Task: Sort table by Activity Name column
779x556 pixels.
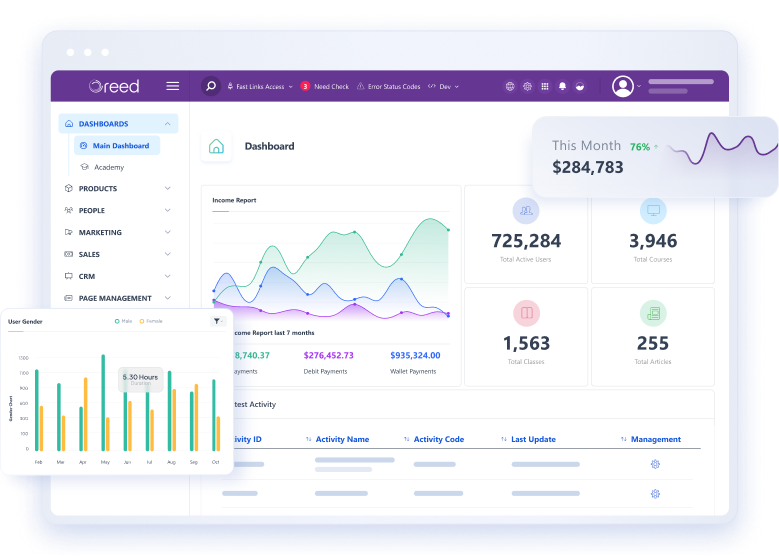Action: [x=342, y=439]
